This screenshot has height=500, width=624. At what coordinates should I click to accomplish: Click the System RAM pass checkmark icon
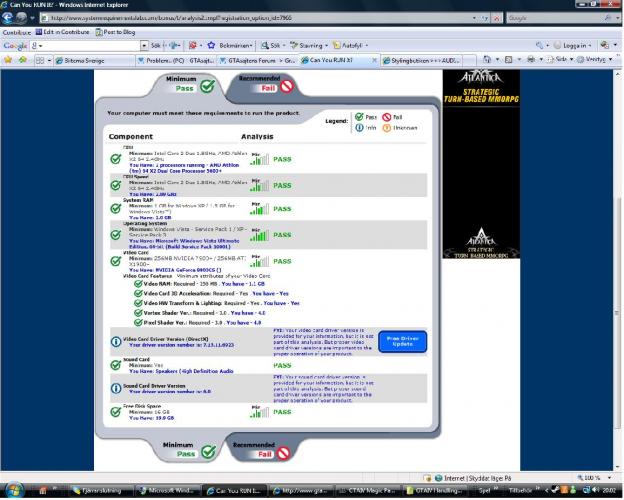[116, 209]
